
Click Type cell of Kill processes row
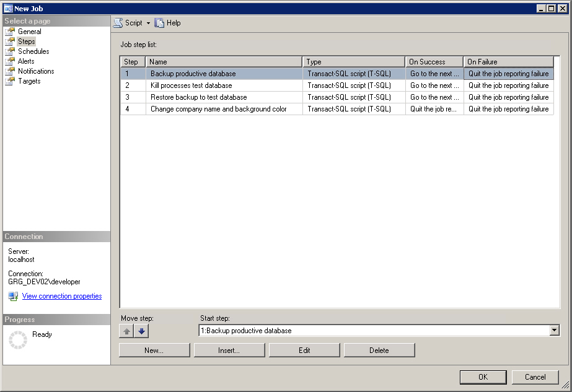pyautogui.click(x=354, y=85)
